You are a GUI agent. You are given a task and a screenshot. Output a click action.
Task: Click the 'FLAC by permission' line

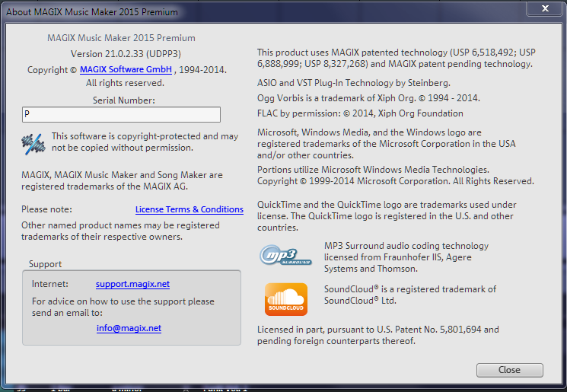point(360,113)
